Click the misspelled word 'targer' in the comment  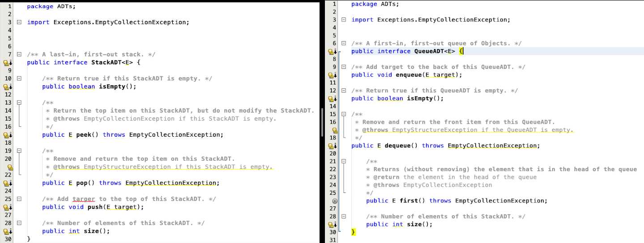point(84,199)
